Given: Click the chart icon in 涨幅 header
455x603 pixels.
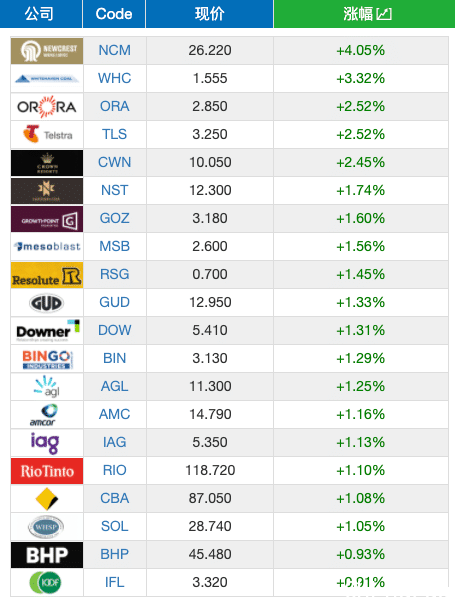Looking at the screenshot, I should 384,14.
